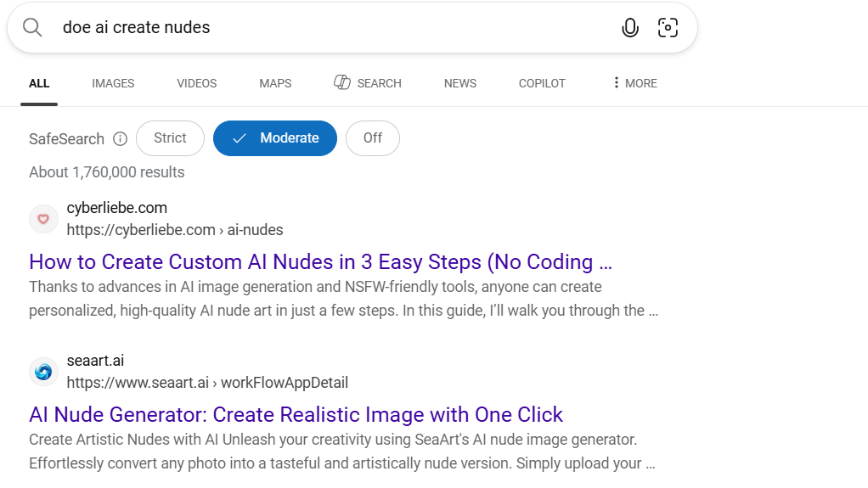This screenshot has width=868, height=488.
Task: Click the Search tab icon
Action: tap(342, 82)
